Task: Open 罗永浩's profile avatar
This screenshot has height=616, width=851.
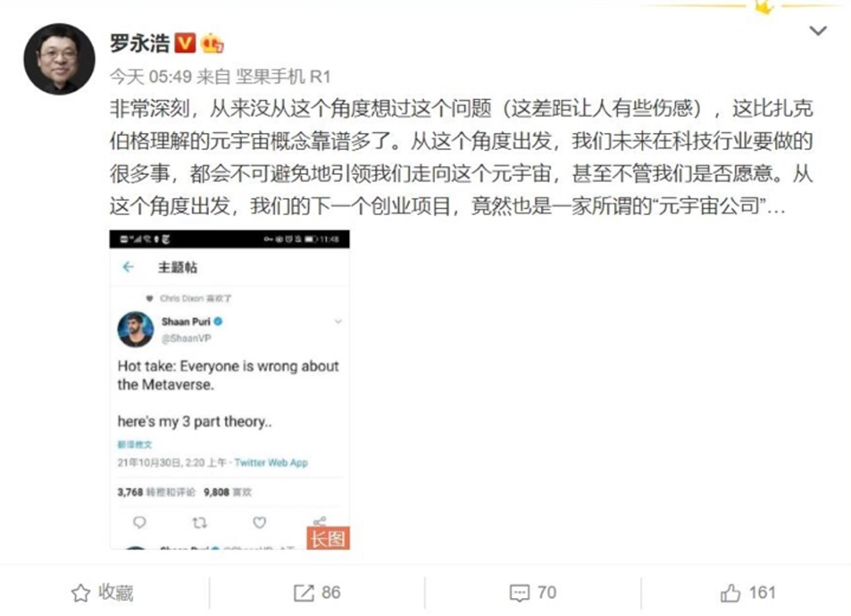Action: pyautogui.click(x=60, y=59)
